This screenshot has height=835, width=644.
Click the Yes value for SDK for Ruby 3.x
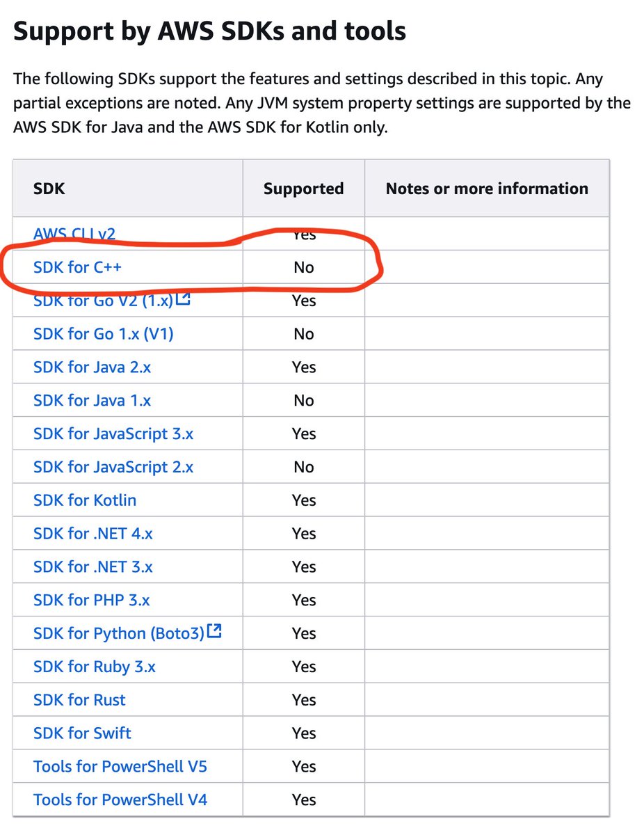click(x=304, y=667)
